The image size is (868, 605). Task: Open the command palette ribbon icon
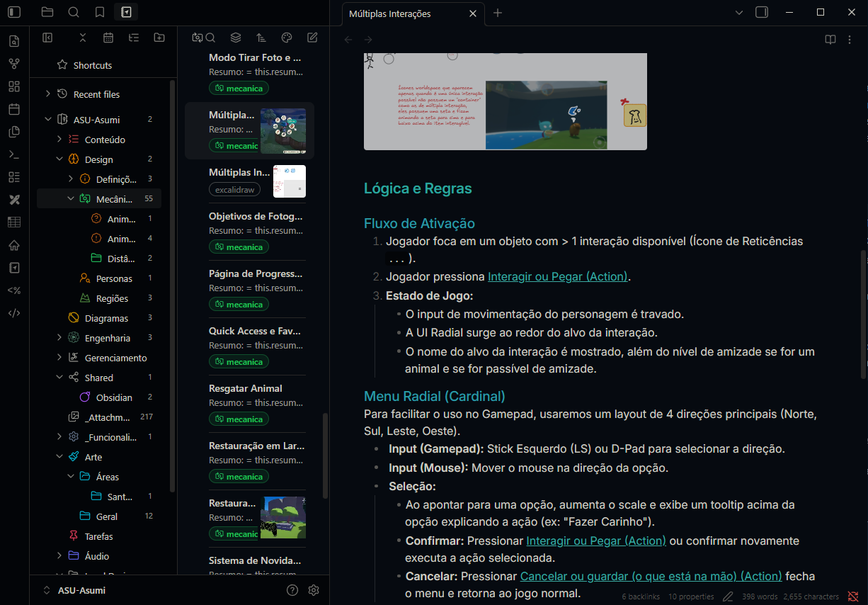click(14, 154)
